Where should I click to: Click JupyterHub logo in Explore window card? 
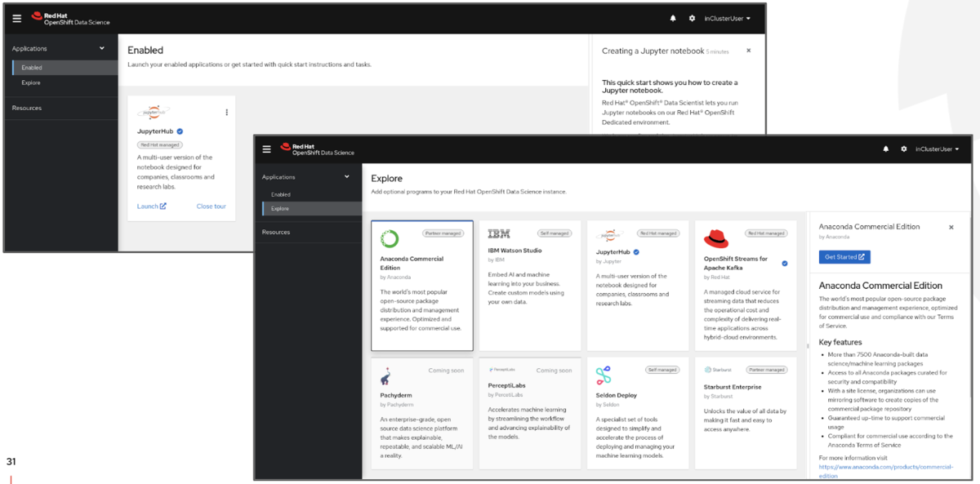point(611,235)
